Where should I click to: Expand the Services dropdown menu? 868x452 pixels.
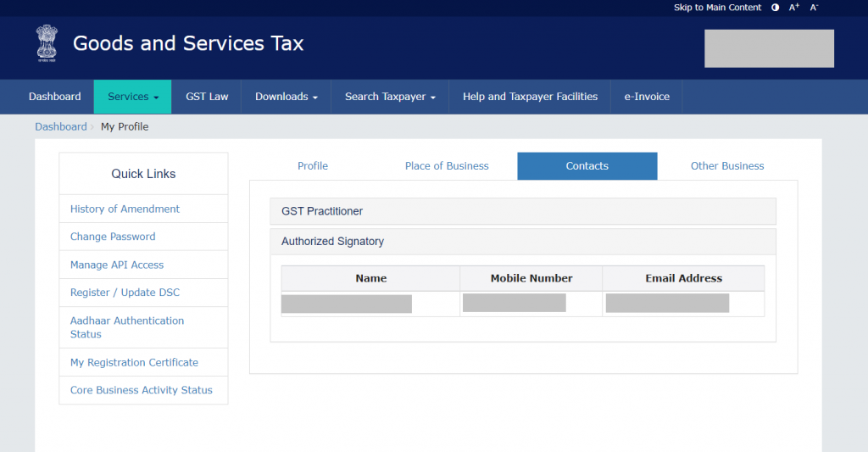pos(133,97)
